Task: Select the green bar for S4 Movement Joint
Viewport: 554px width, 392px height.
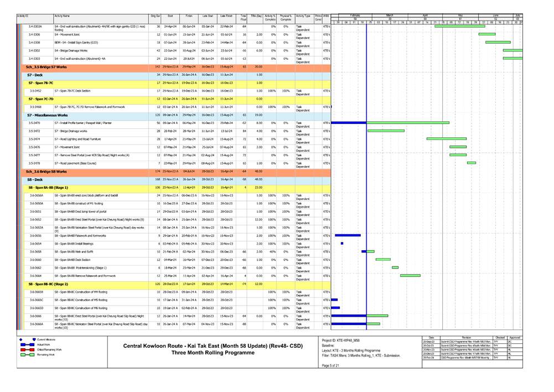Action: click(x=486, y=34)
